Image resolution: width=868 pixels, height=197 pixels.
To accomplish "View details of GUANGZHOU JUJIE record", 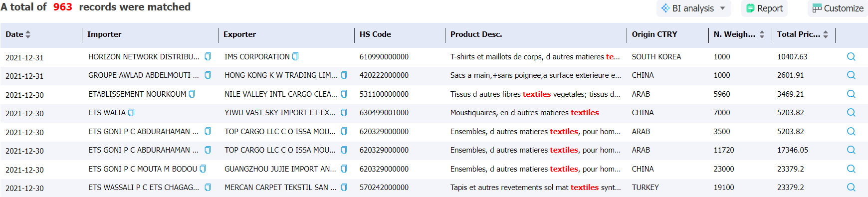I will point(851,169).
